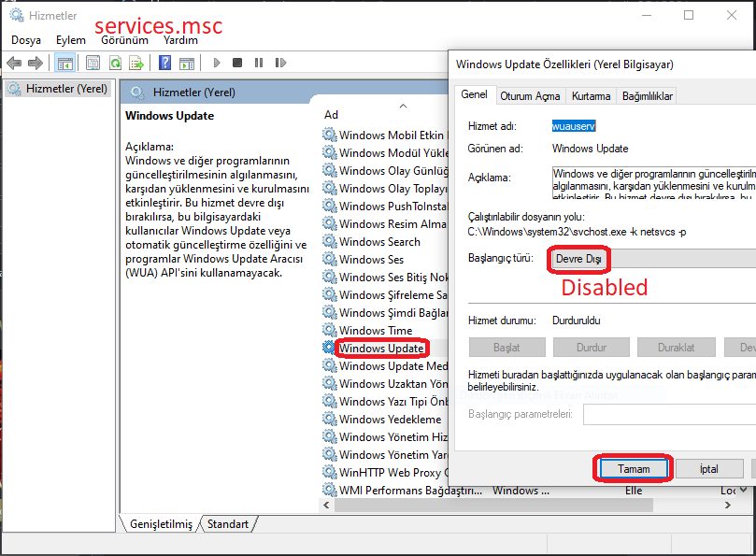Click the Ad column header to sort

(x=331, y=115)
